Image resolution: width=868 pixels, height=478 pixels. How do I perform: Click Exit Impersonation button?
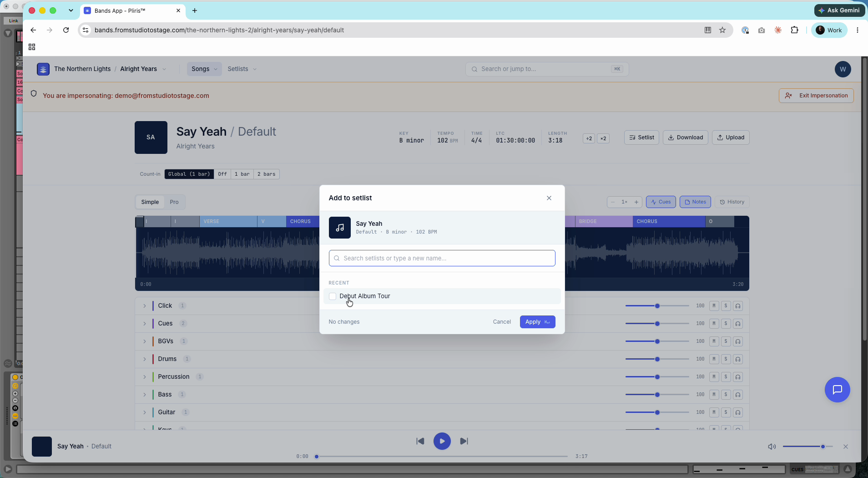816,96
